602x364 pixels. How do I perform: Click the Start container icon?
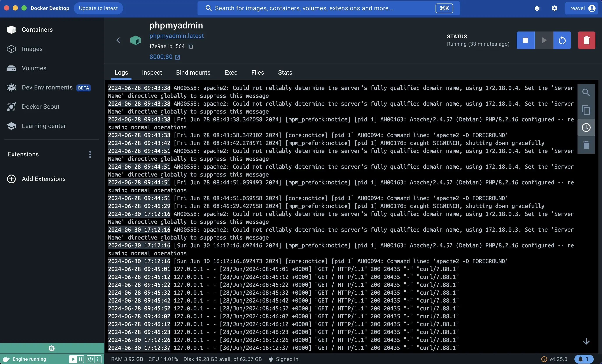544,40
